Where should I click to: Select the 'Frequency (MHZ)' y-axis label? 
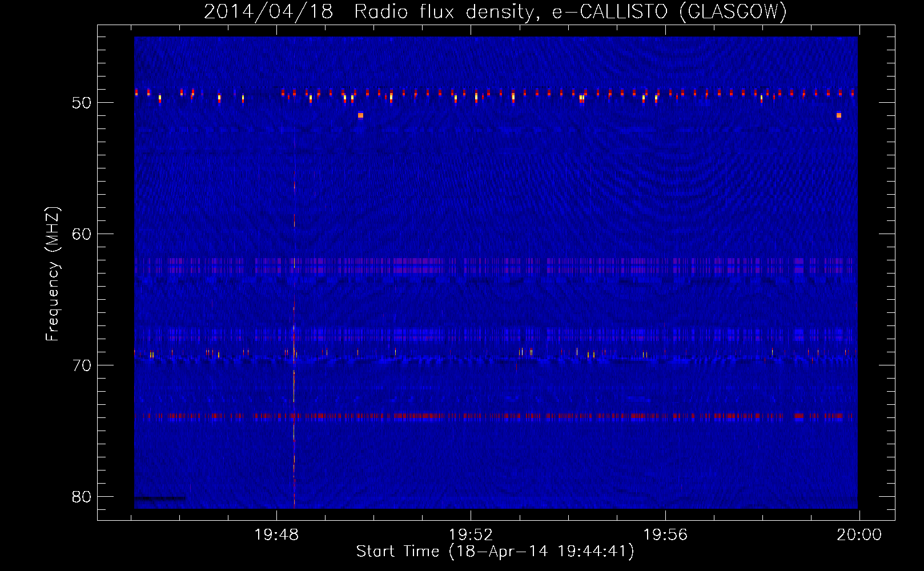pos(53,274)
